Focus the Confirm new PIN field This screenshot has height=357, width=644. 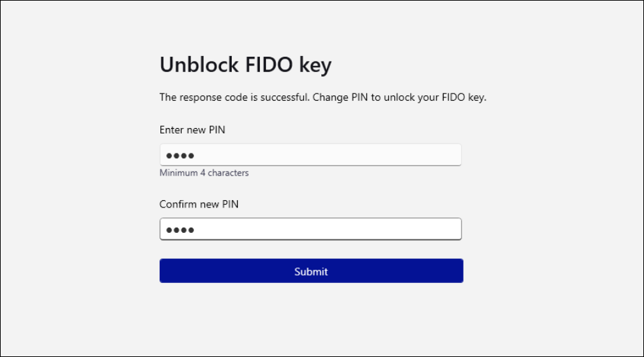310,230
